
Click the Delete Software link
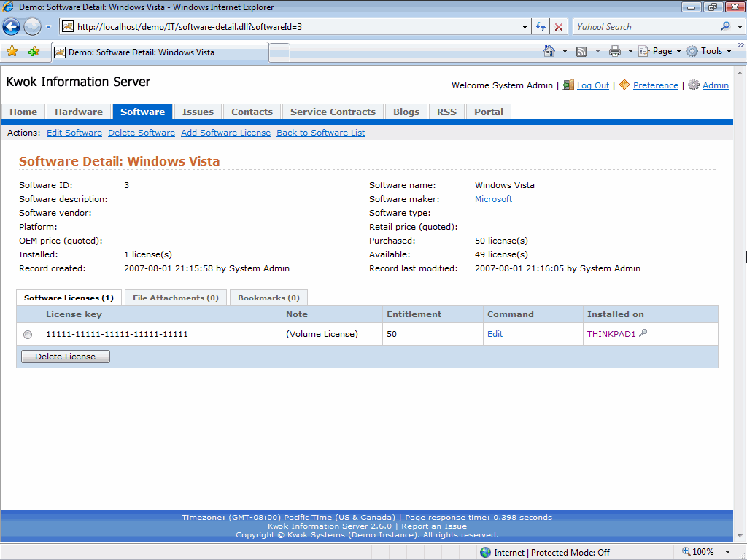[x=142, y=133]
